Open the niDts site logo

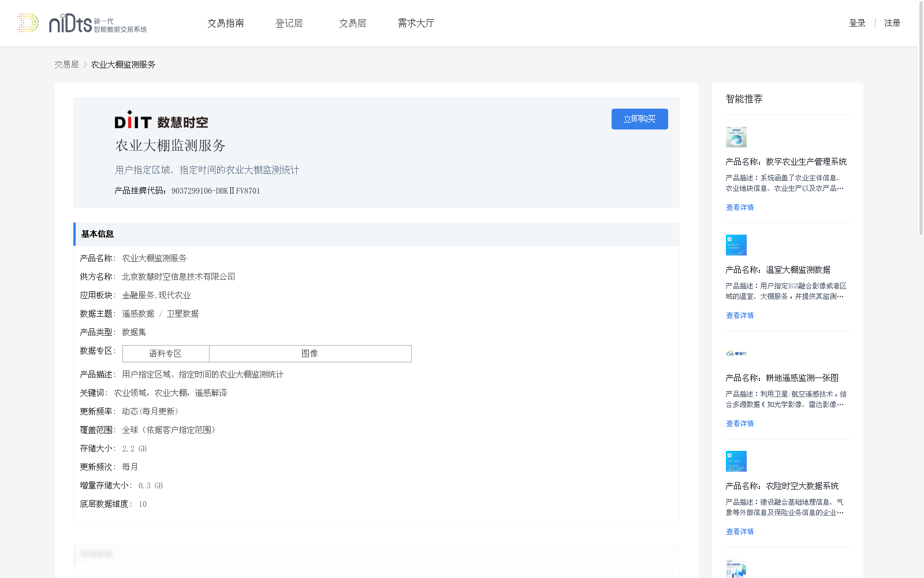click(82, 23)
